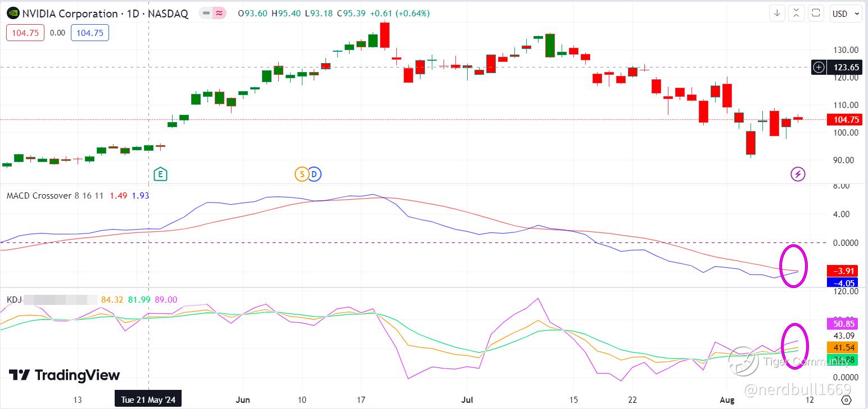868x409 pixels.
Task: Select the 0.00 spread value
Action: click(57, 33)
